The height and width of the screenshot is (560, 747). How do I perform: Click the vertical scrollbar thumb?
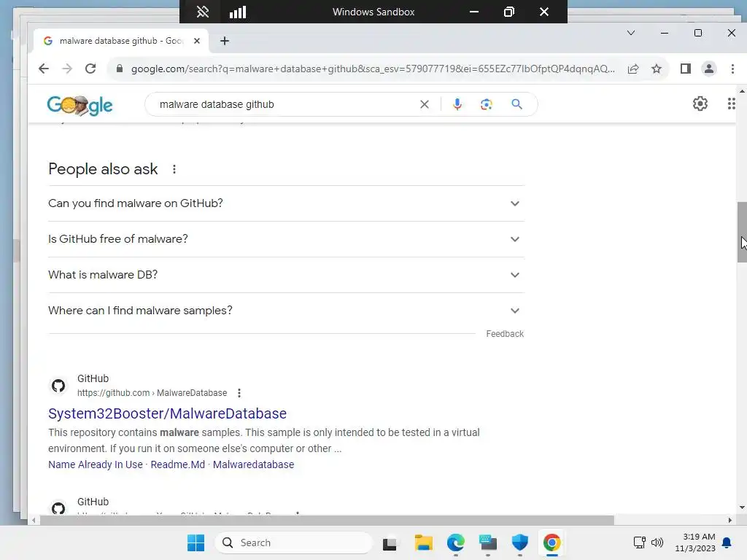pyautogui.click(x=742, y=232)
